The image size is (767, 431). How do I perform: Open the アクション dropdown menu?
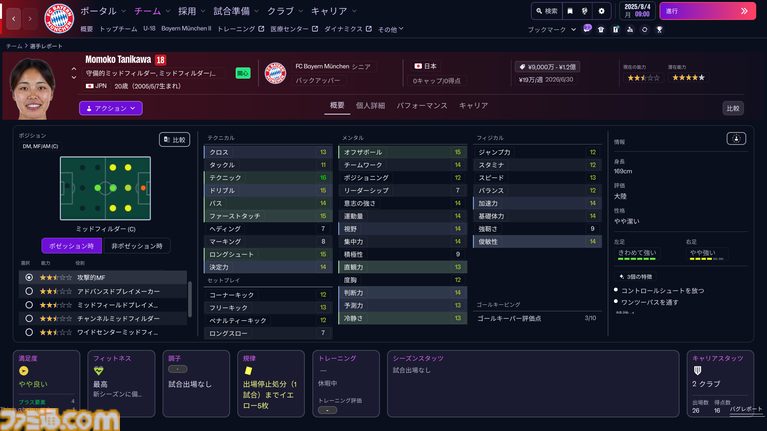[x=110, y=108]
